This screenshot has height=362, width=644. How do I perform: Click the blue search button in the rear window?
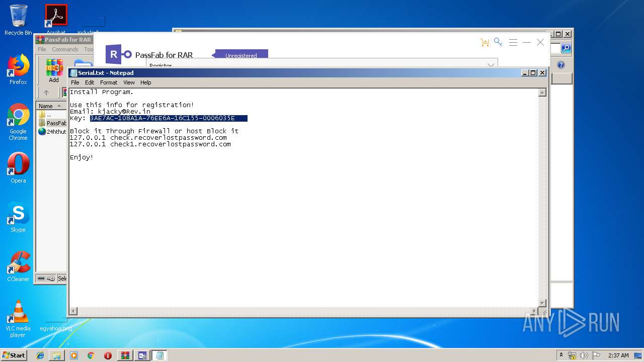(566, 48)
